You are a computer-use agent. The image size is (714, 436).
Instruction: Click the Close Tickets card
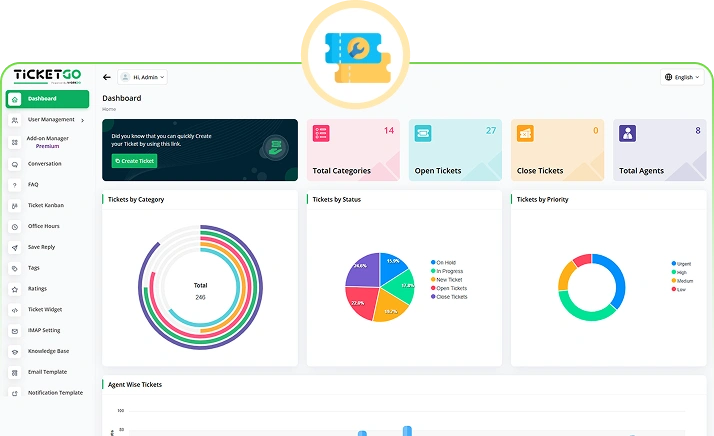(x=557, y=150)
